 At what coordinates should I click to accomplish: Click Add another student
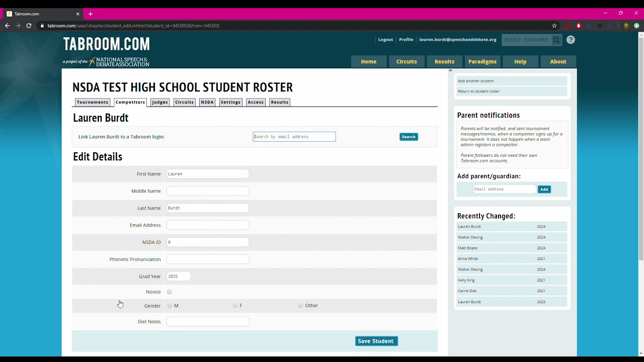tap(512, 81)
